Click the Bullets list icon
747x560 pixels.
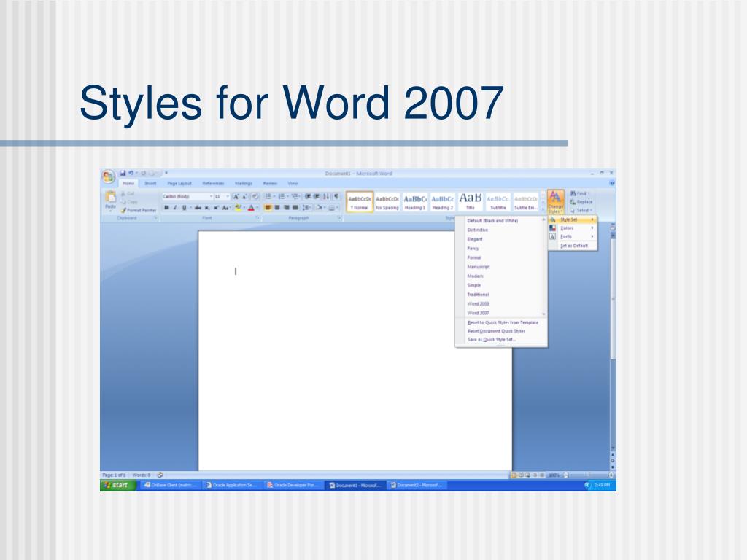pos(268,196)
